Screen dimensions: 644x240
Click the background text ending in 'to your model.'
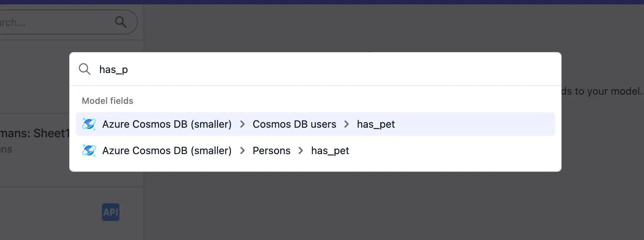(x=602, y=91)
